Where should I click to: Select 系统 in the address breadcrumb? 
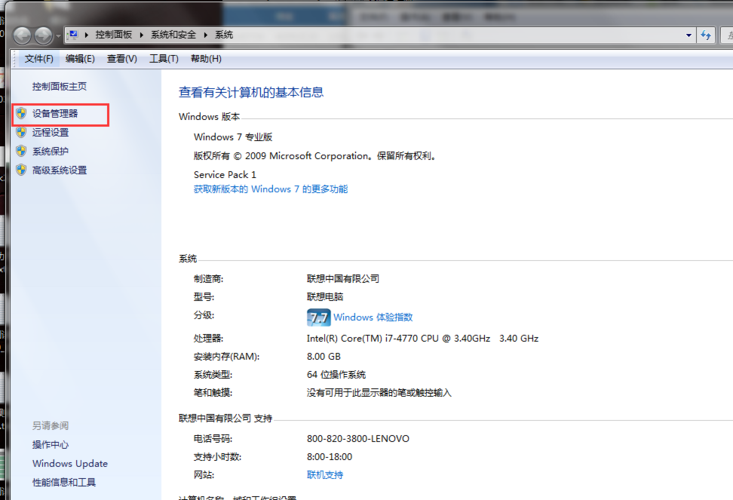point(223,35)
